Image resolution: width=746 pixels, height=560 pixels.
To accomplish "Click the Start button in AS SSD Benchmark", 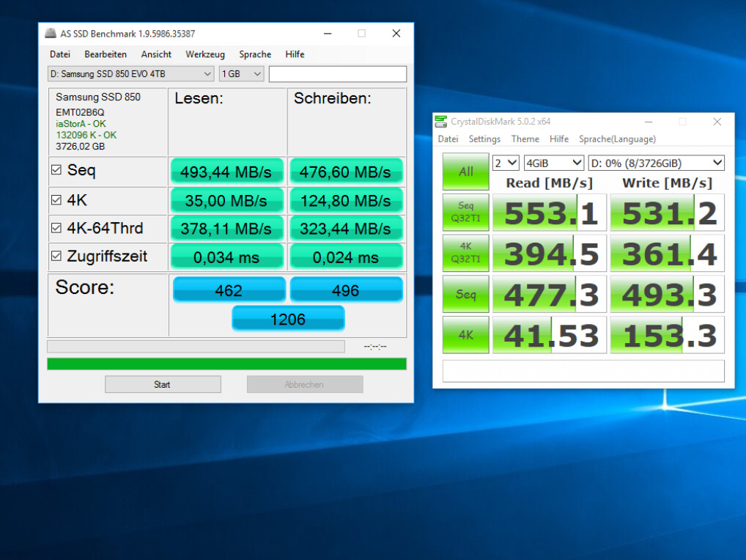I will click(x=163, y=384).
